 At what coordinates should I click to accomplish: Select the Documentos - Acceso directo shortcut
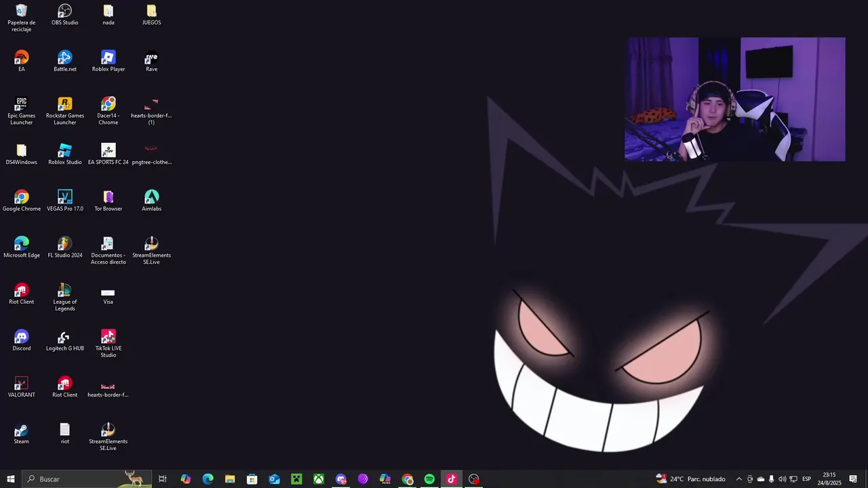click(108, 251)
